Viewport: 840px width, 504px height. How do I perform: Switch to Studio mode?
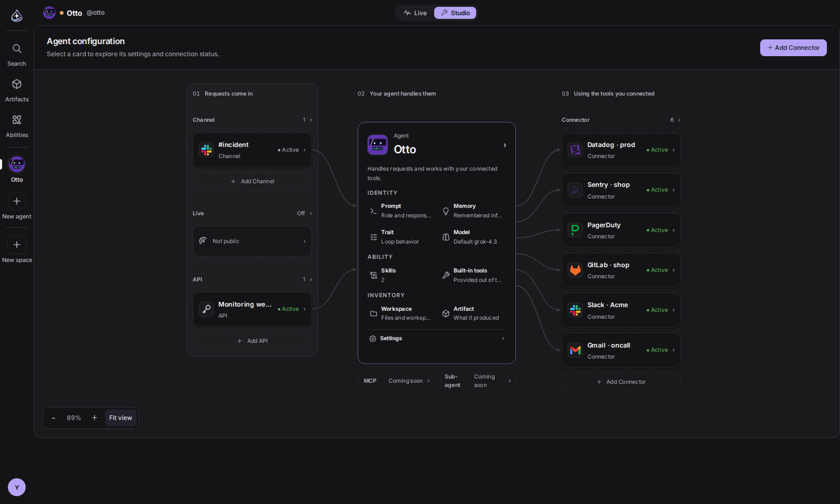[455, 13]
